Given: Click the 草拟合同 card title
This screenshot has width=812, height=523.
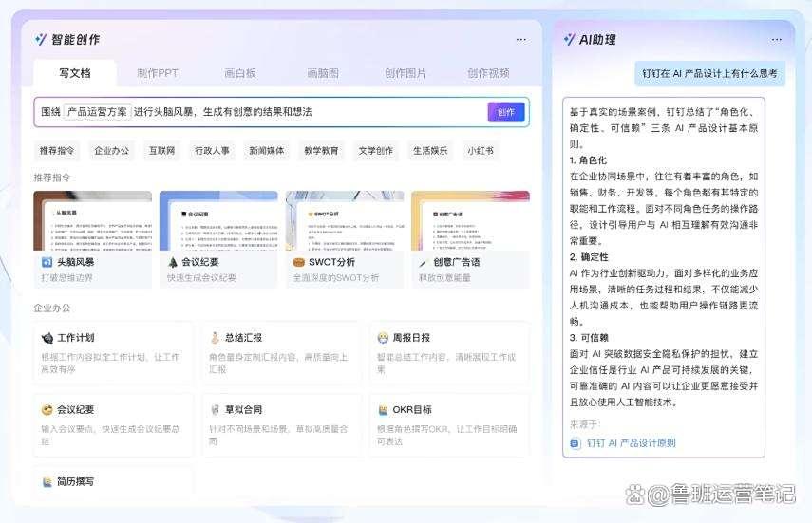Looking at the screenshot, I should tap(243, 410).
